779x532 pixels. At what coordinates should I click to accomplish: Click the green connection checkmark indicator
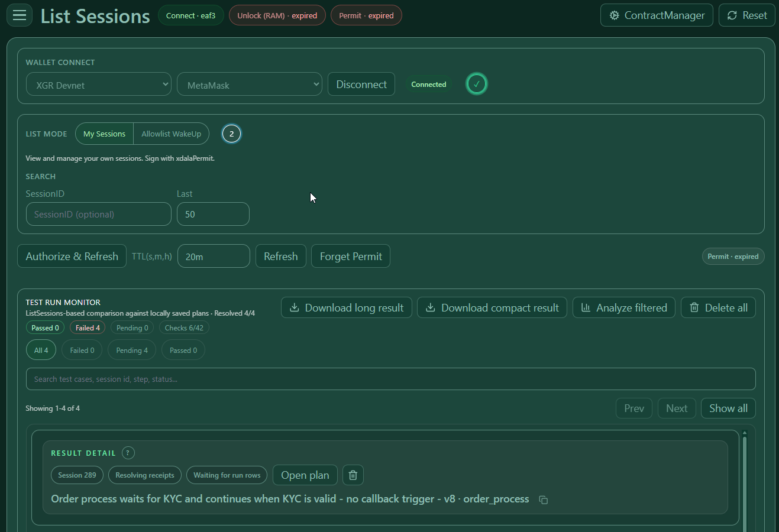coord(477,84)
